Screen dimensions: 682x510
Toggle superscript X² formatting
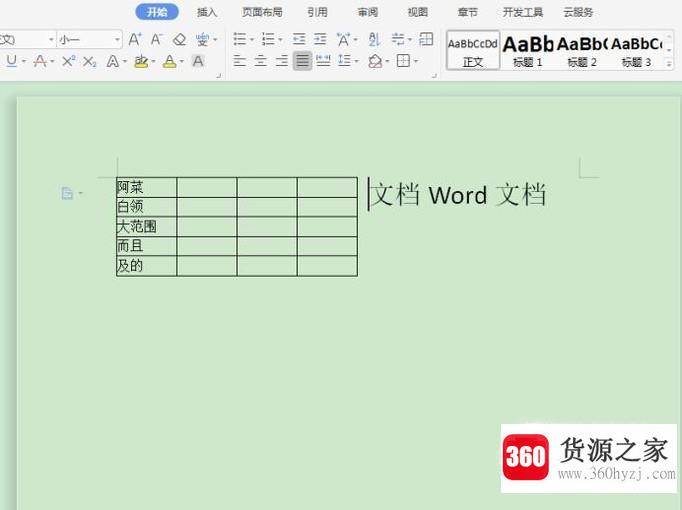68,61
